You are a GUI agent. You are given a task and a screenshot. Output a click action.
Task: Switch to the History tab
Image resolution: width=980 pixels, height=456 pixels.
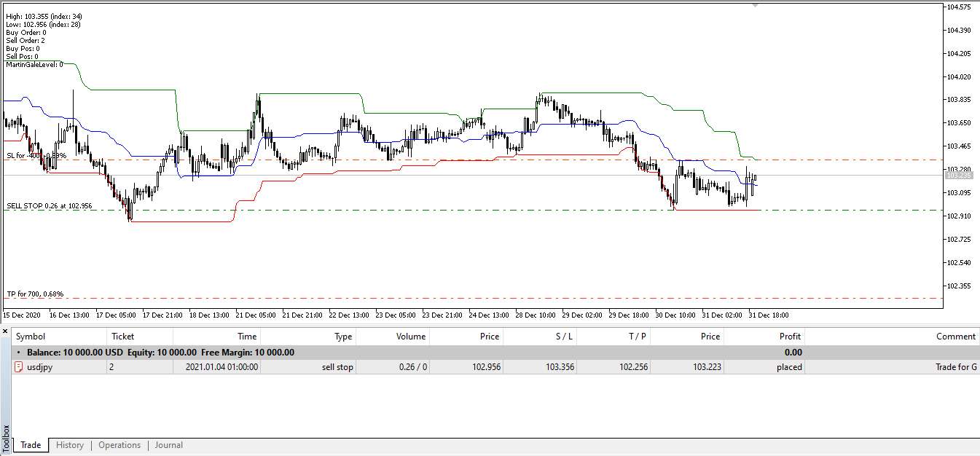pyautogui.click(x=70, y=445)
